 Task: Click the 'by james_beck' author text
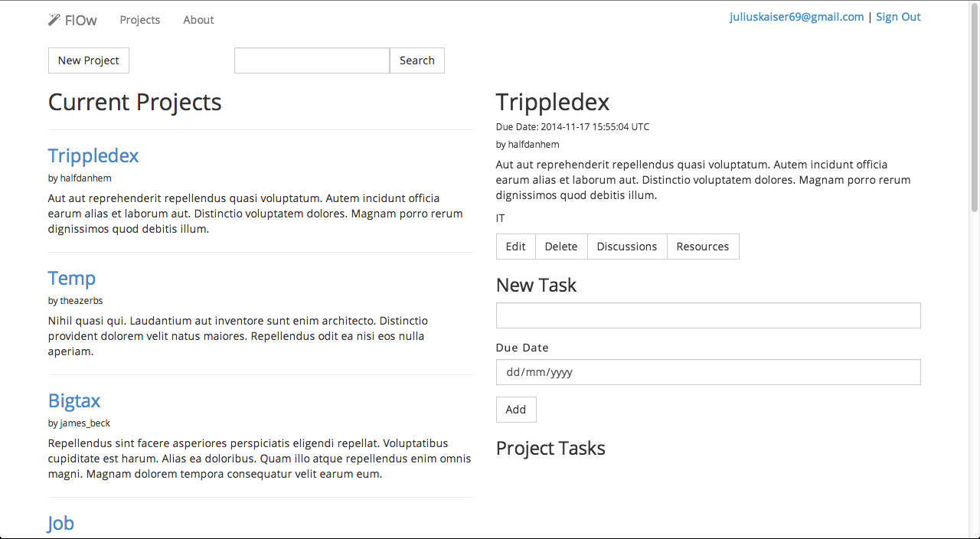79,423
